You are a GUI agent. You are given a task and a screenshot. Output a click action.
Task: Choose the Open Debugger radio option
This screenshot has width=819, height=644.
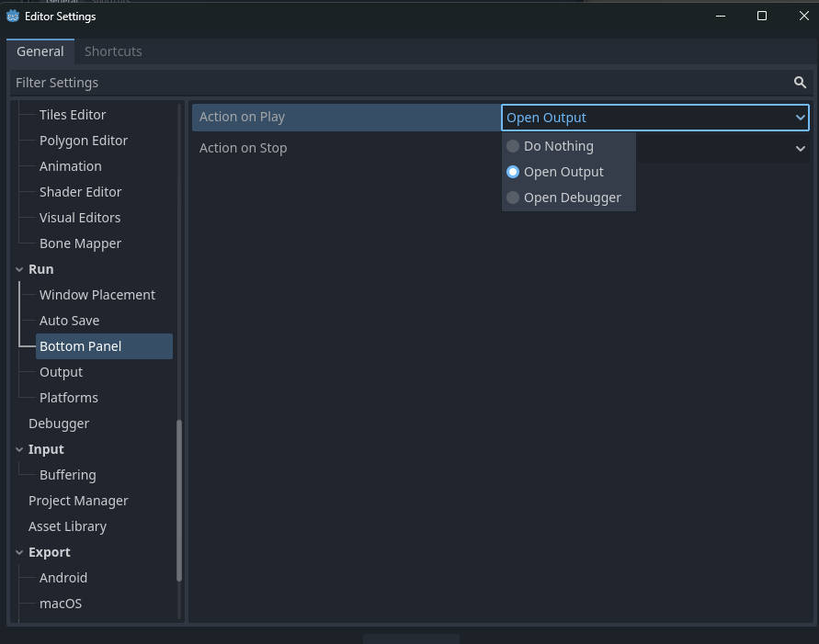[572, 198]
